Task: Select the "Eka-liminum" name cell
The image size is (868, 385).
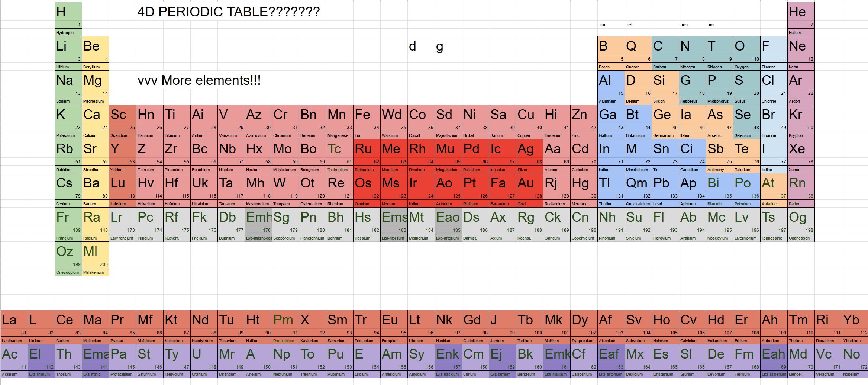Action: click(x=41, y=374)
